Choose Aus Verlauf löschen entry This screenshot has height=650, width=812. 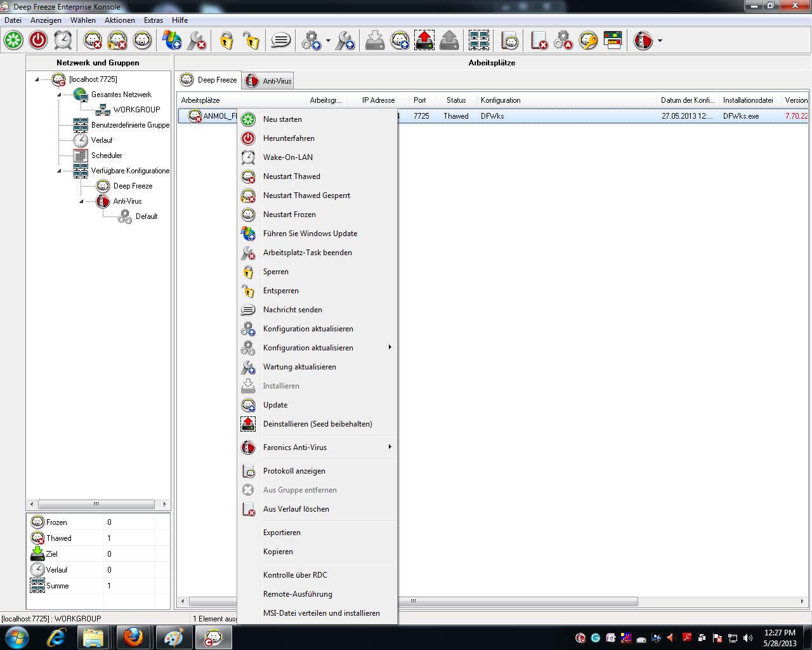tap(317, 509)
